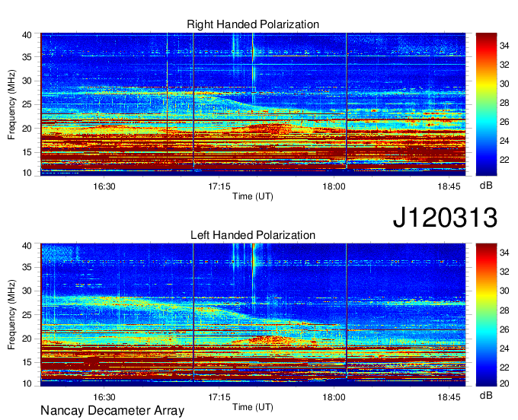Click the 20 MHz tick on bottom plot
518x420 pixels.
click(x=27, y=339)
